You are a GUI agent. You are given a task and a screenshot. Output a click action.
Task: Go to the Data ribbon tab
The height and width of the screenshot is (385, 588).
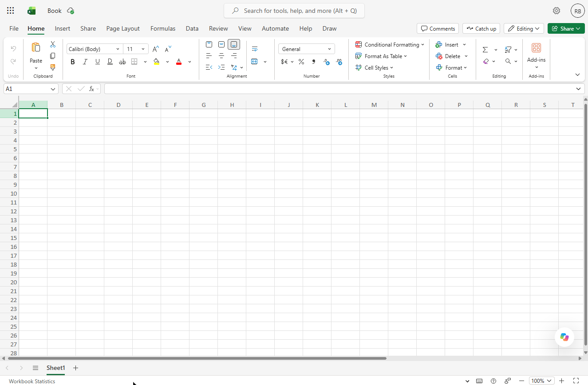(192, 28)
